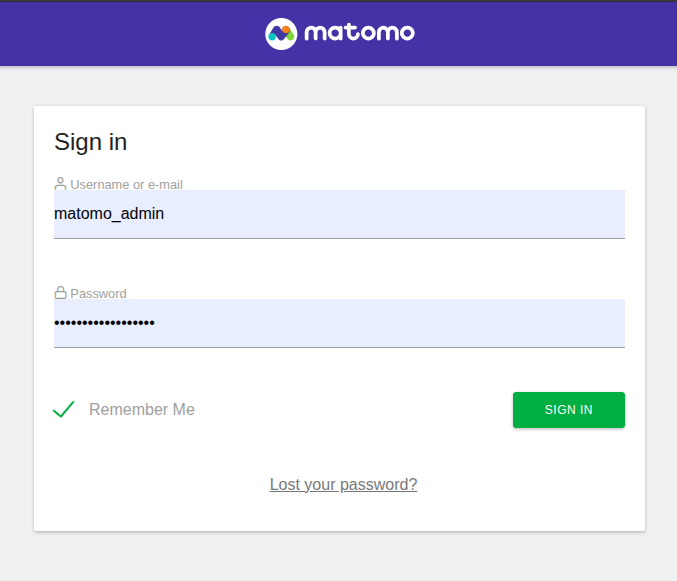Uncheck the Remember Me green checkmark
Viewport: 677px width, 581px height.
[x=64, y=409]
